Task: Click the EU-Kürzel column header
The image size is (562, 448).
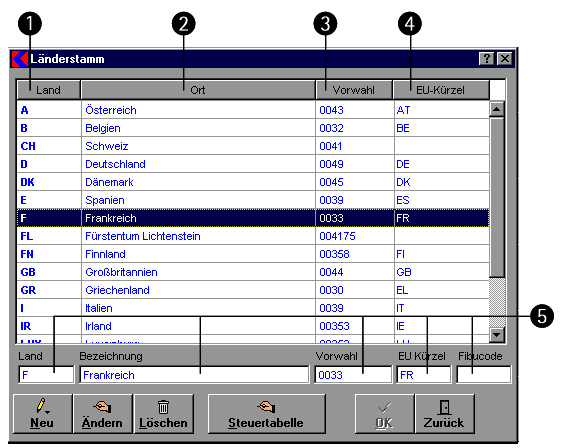Action: [441, 90]
